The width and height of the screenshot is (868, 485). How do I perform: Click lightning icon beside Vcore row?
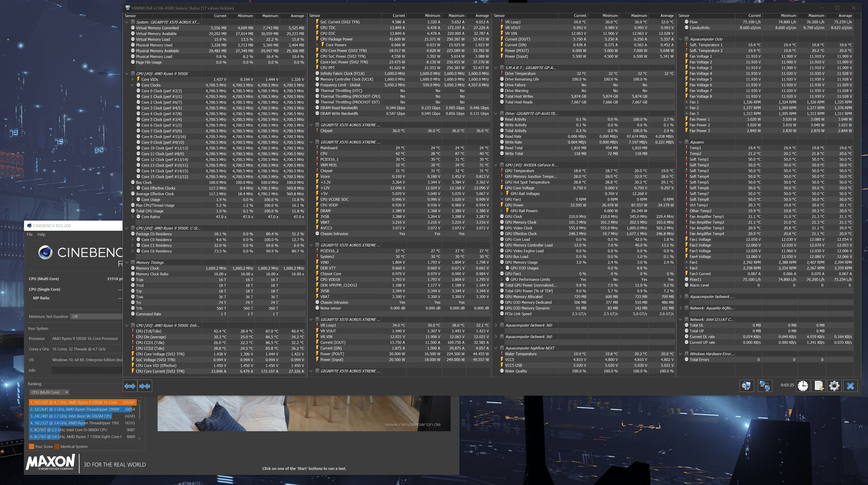coord(317,176)
